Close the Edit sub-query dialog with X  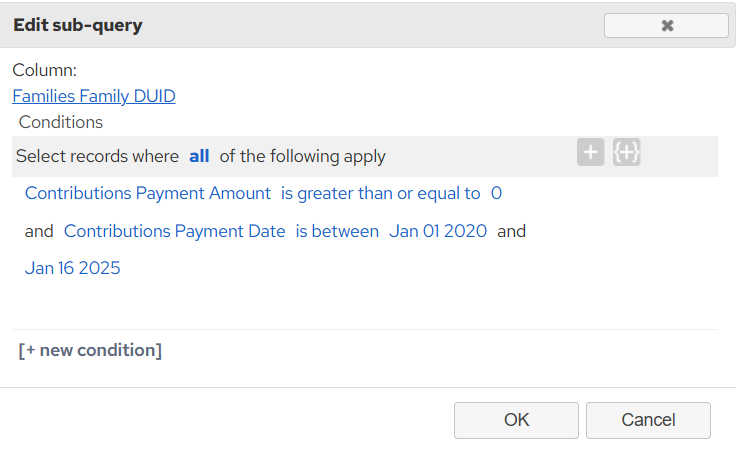(666, 25)
